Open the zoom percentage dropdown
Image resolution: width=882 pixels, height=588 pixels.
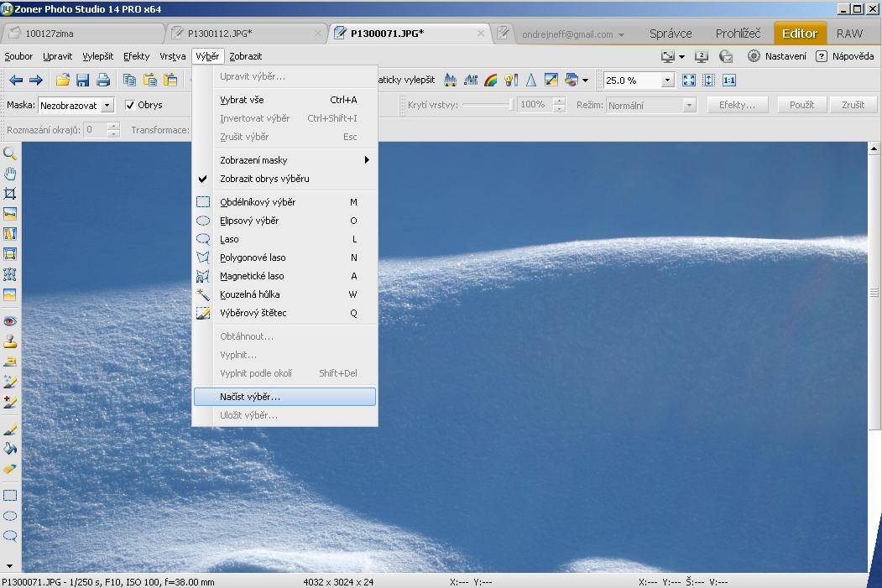coord(668,81)
